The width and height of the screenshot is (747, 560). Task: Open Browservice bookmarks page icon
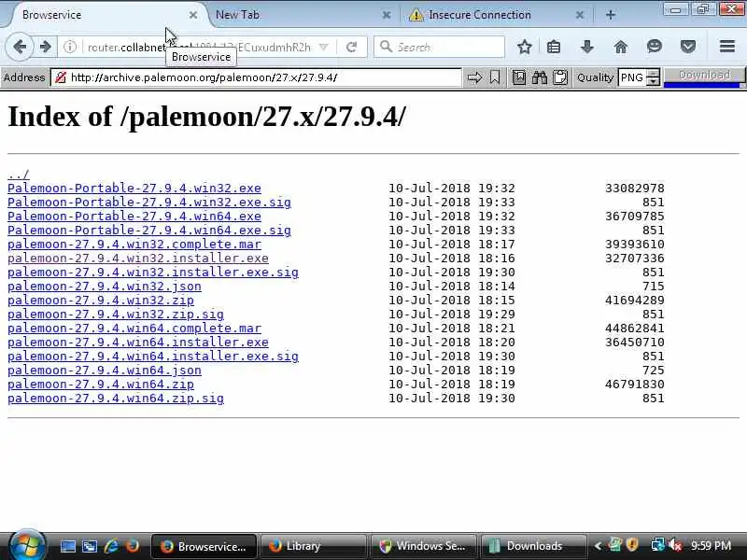(x=519, y=77)
